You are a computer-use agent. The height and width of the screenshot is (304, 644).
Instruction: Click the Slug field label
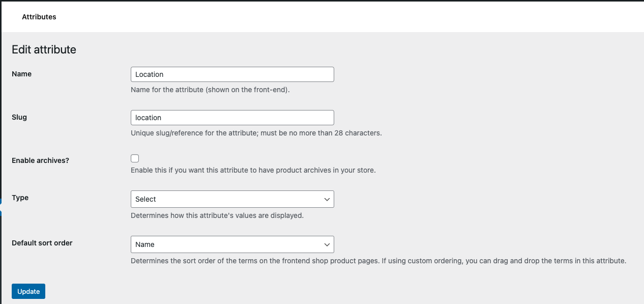point(19,117)
